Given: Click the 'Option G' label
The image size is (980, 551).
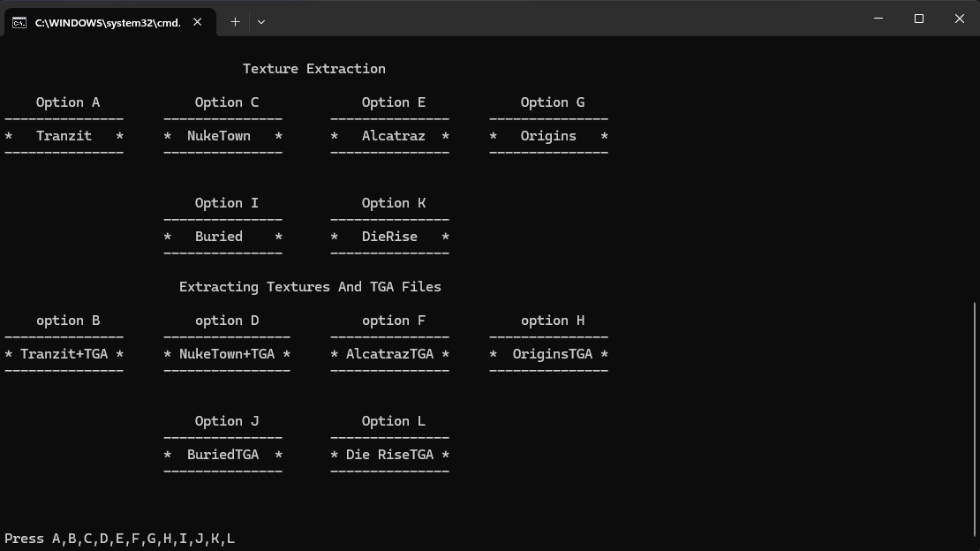Looking at the screenshot, I should [x=553, y=102].
